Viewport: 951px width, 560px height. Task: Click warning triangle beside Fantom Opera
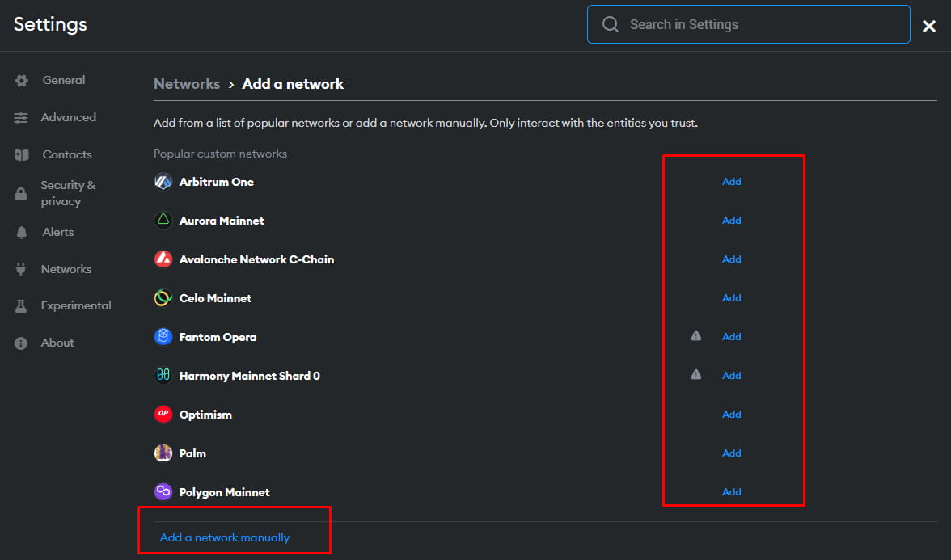[696, 336]
